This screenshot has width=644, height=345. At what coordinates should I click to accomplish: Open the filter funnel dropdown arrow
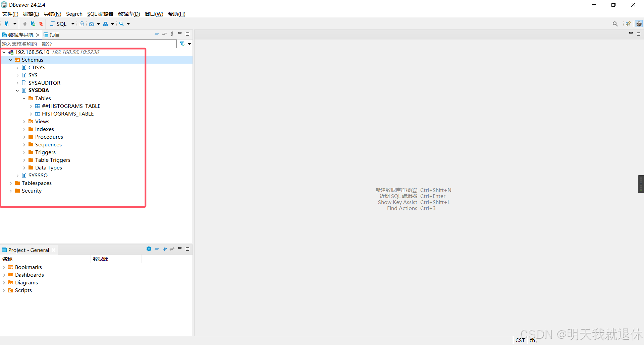[190, 44]
